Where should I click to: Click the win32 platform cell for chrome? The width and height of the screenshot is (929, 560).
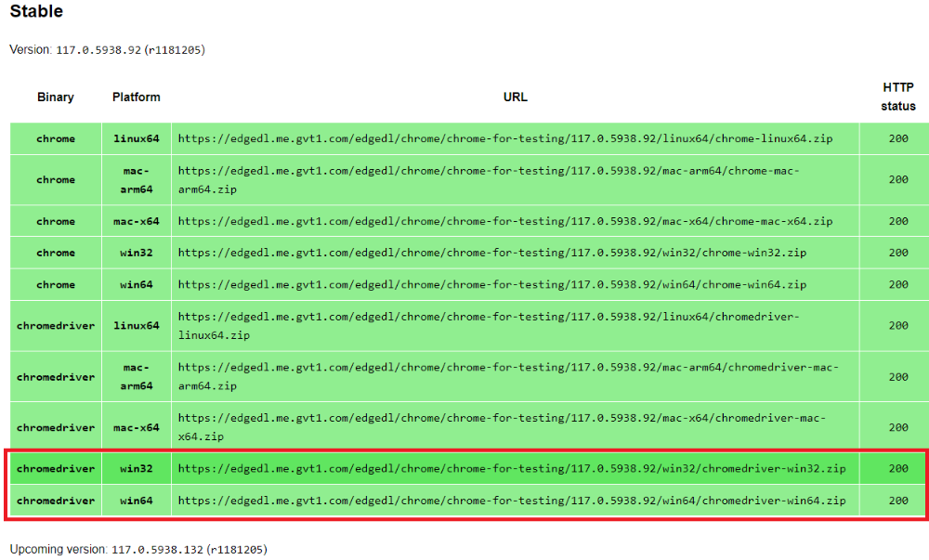(x=137, y=253)
